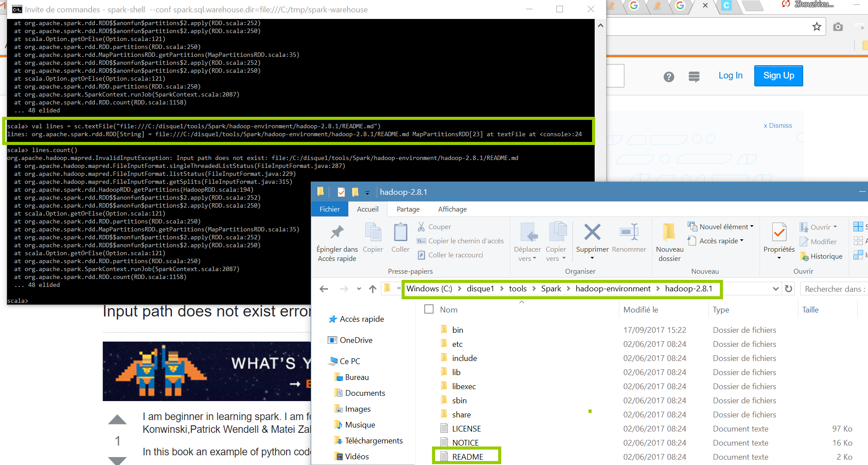Viewport: 868px width, 465px height.
Task: Click Copier le chemin d'accès
Action: (x=460, y=241)
